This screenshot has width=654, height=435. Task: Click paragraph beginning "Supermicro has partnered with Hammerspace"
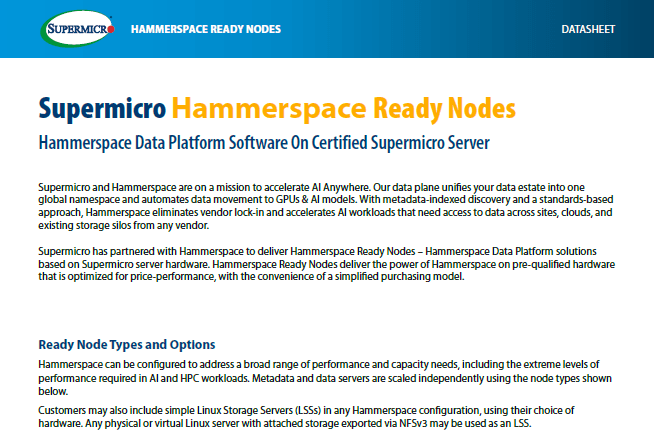(327, 264)
